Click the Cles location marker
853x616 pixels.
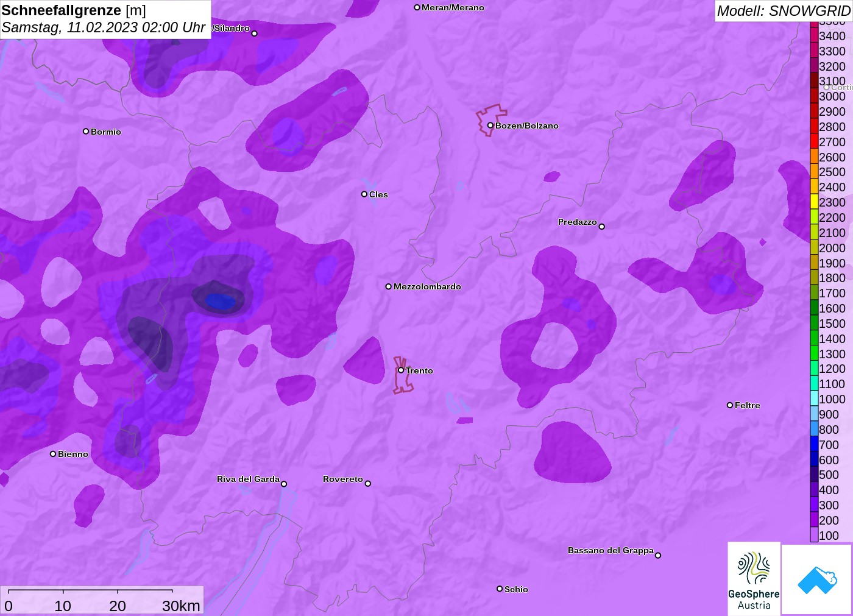(x=364, y=194)
